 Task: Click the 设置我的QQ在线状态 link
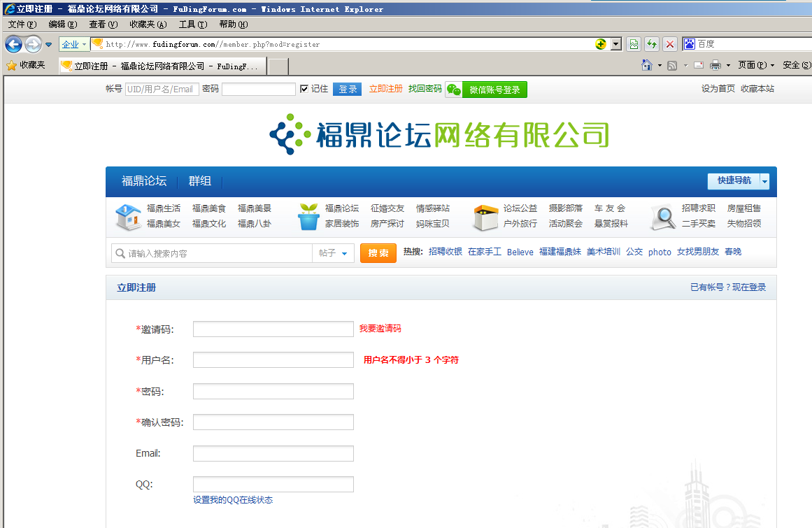tap(233, 499)
